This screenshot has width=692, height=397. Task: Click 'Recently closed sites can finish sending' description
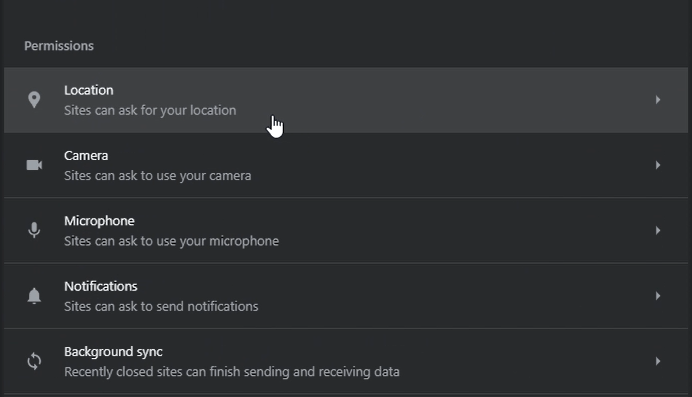coord(232,371)
